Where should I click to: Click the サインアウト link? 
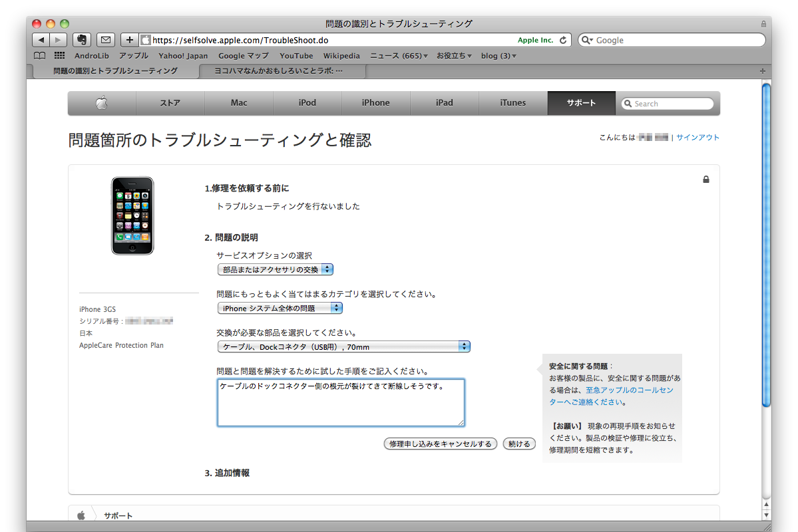tap(698, 138)
